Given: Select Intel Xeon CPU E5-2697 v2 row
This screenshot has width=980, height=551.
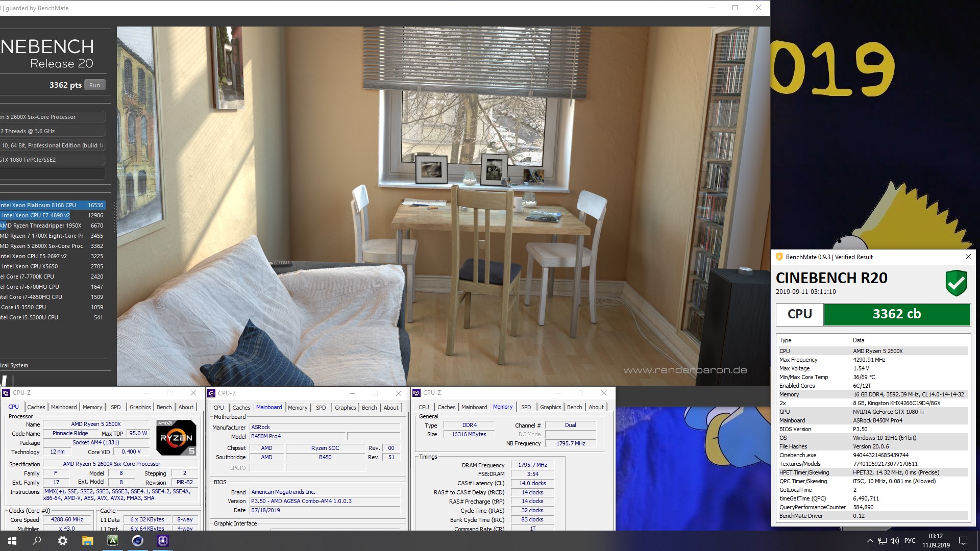Looking at the screenshot, I should pyautogui.click(x=53, y=256).
